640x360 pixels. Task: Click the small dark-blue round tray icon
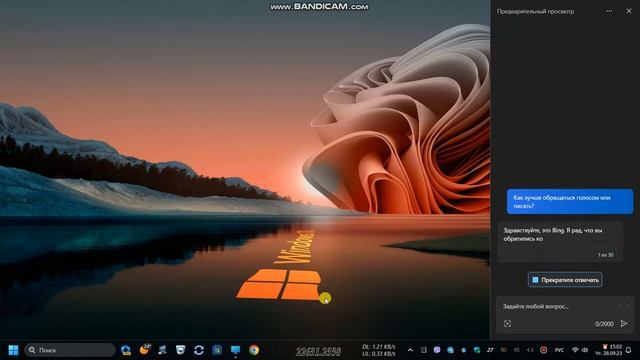[464, 350]
